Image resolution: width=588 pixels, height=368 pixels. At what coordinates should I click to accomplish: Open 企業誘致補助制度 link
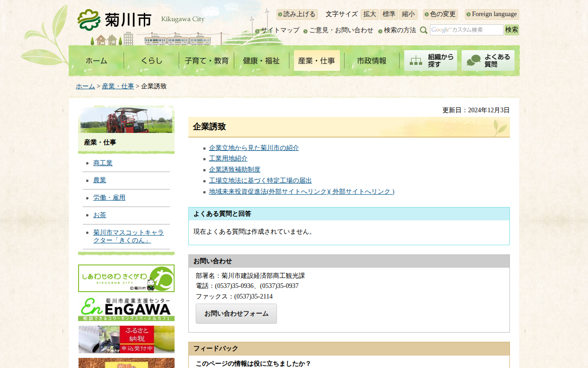235,170
